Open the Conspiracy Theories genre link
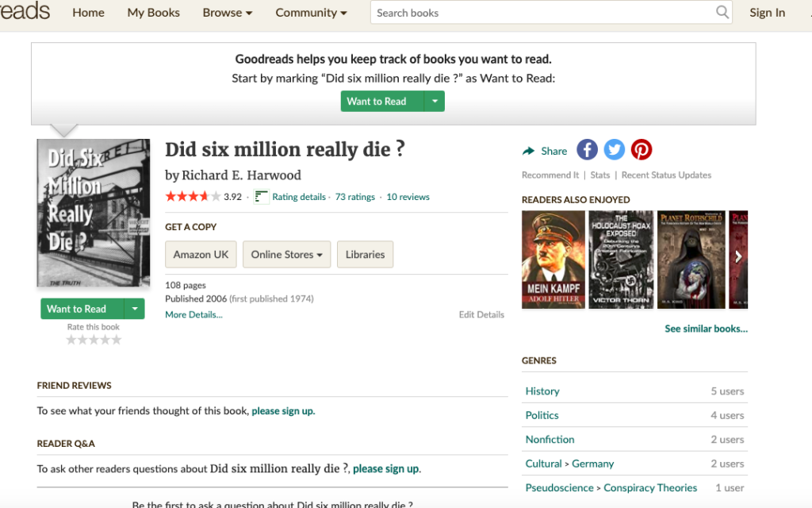This screenshot has width=812, height=508. 650,488
